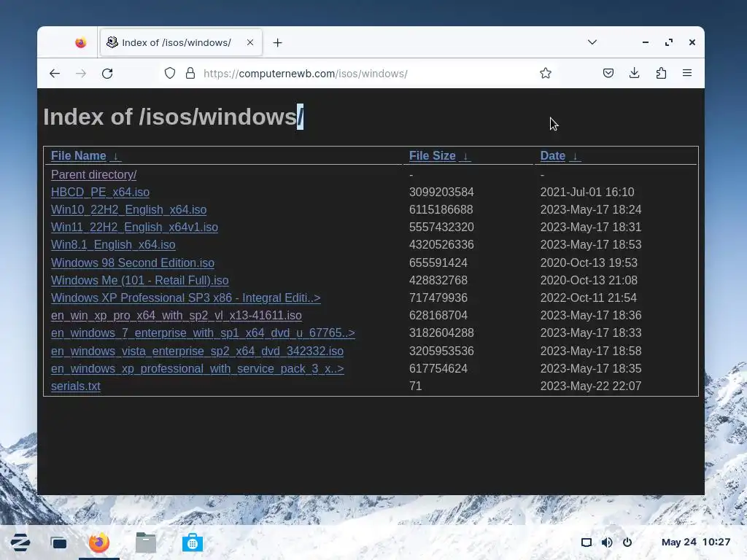Open the Files manager from taskbar
Image resolution: width=747 pixels, height=560 pixels.
click(x=146, y=542)
